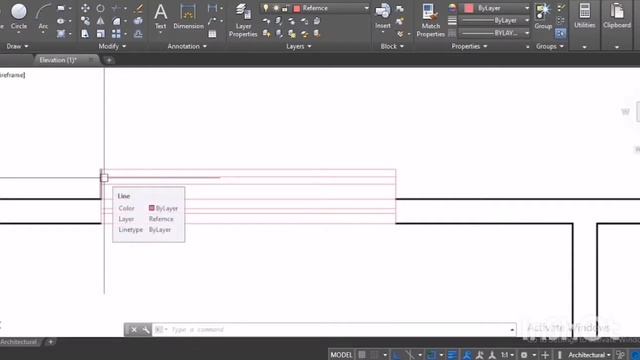This screenshot has height=360, width=640.
Task: Add a new drawing tab
Action: coord(109,60)
